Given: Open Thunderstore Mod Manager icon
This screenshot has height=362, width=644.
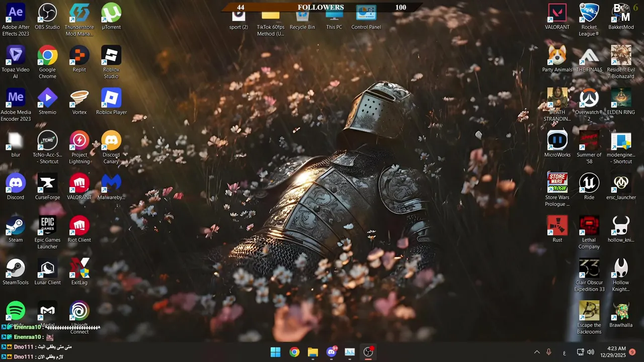Looking at the screenshot, I should (x=79, y=20).
